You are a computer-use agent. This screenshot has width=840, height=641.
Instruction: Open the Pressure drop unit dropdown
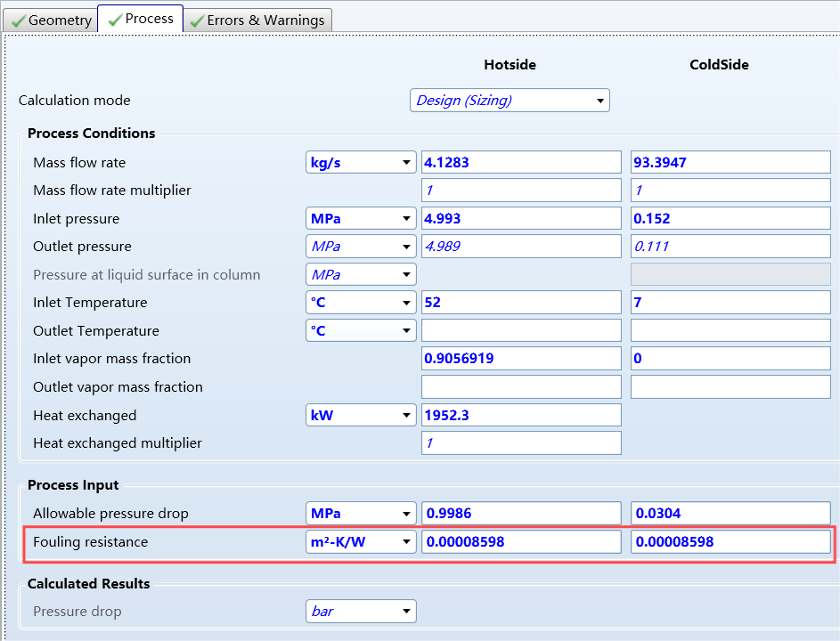pos(361,612)
